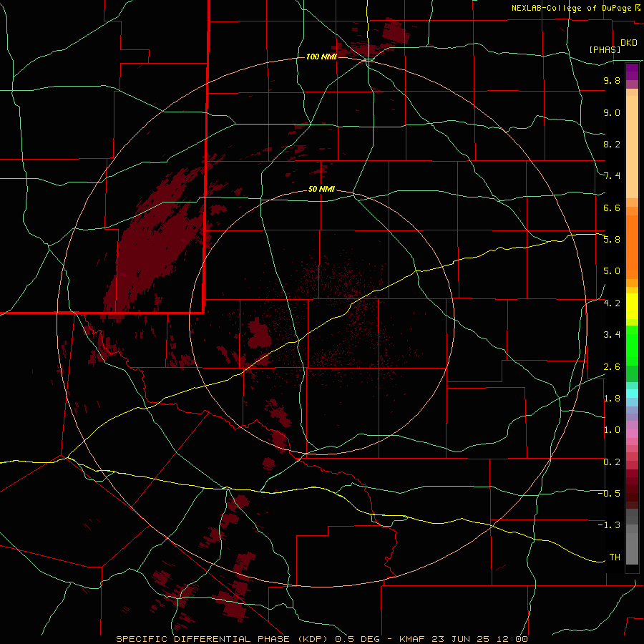Click the yellow segment of the color bar

click(x=632, y=306)
